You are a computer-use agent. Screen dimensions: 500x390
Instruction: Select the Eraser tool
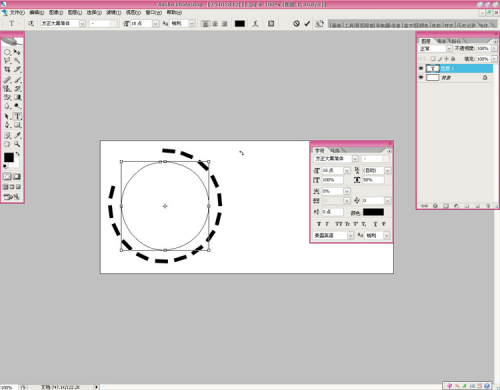pyautogui.click(x=7, y=97)
